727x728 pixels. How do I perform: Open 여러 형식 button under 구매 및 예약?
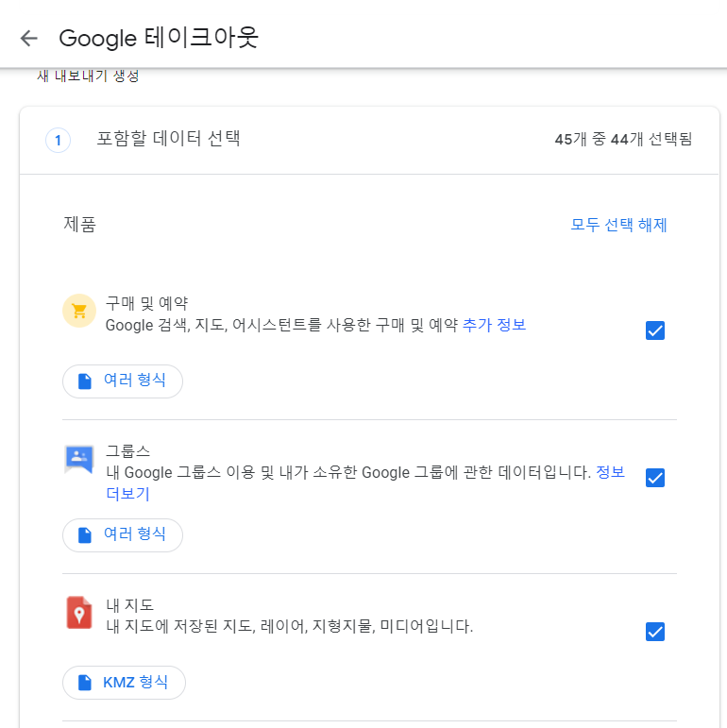pos(123,381)
